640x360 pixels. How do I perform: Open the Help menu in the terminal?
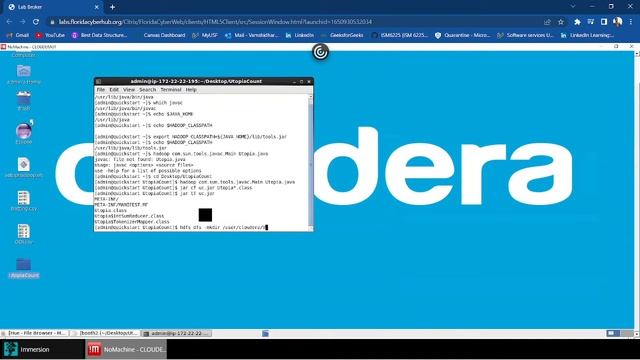click(191, 89)
